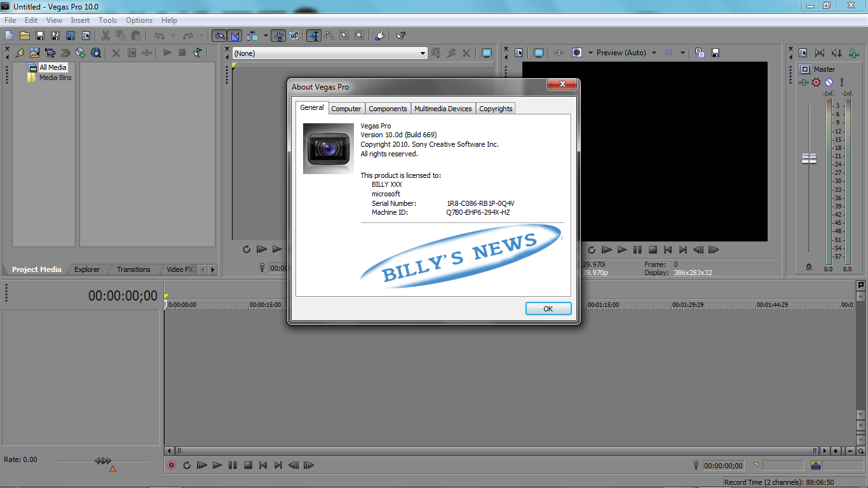
Task: Click the red Record button in transport
Action: (172, 465)
